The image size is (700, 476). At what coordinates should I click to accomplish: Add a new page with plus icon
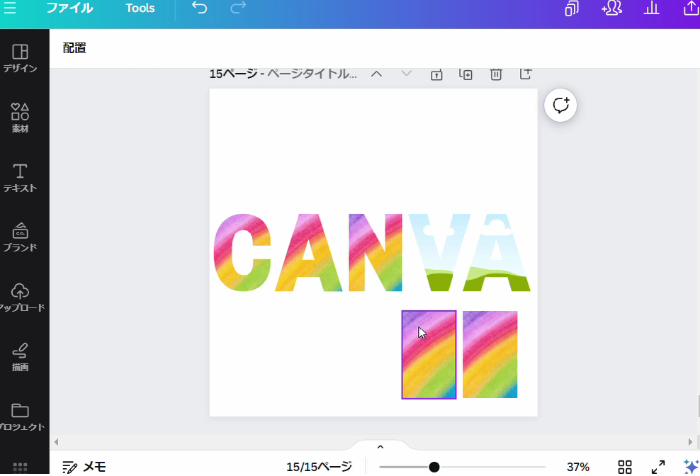[x=526, y=74]
